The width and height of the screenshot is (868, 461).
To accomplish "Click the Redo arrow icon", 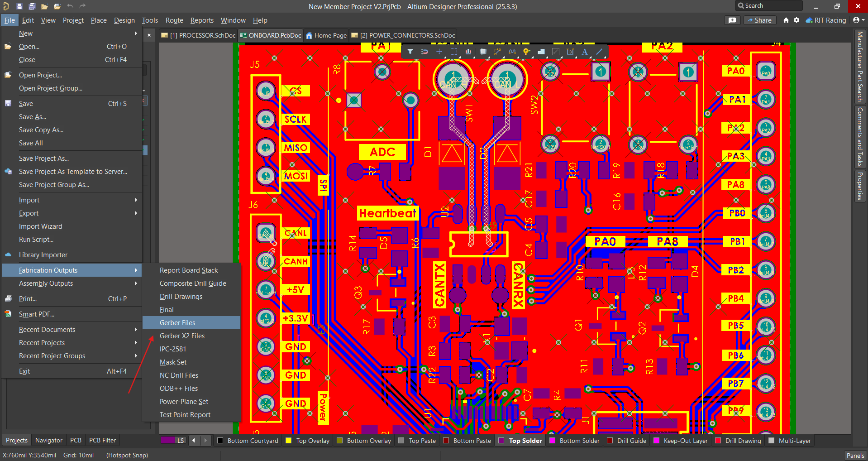I will (82, 6).
